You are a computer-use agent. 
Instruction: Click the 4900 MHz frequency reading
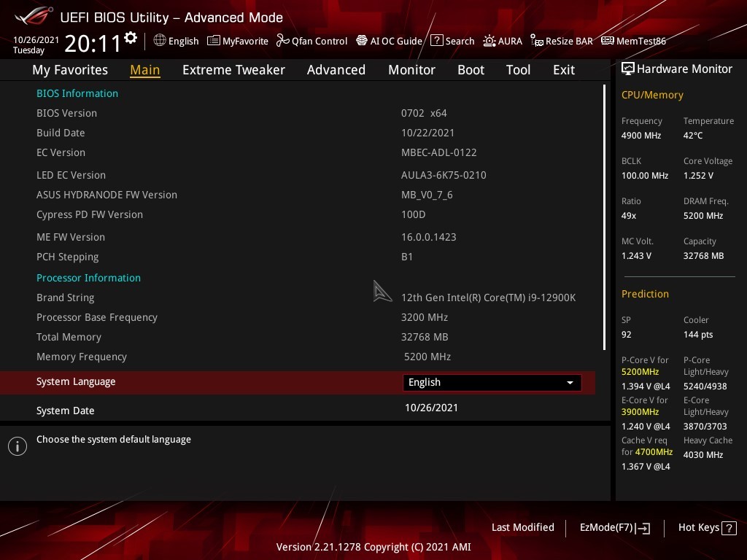click(x=641, y=135)
